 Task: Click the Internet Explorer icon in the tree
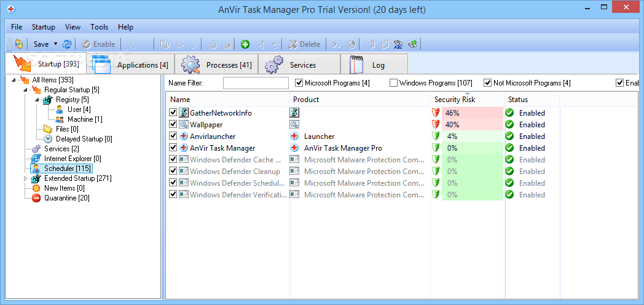[36, 158]
